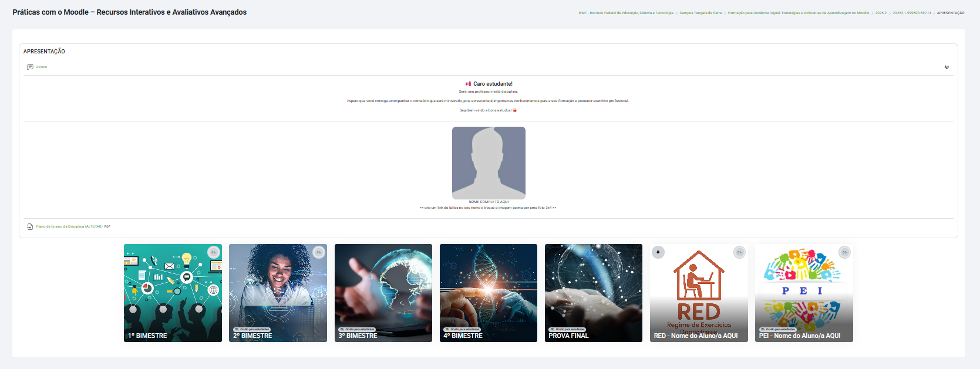Click the NOME COMPLETO AQUI link
The image size is (980, 369).
[x=489, y=202]
